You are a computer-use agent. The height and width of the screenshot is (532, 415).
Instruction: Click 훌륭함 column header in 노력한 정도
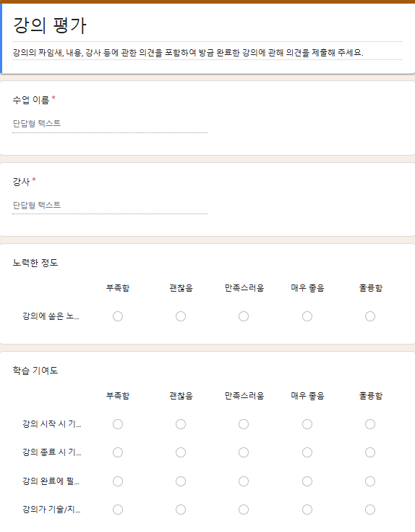coord(371,288)
